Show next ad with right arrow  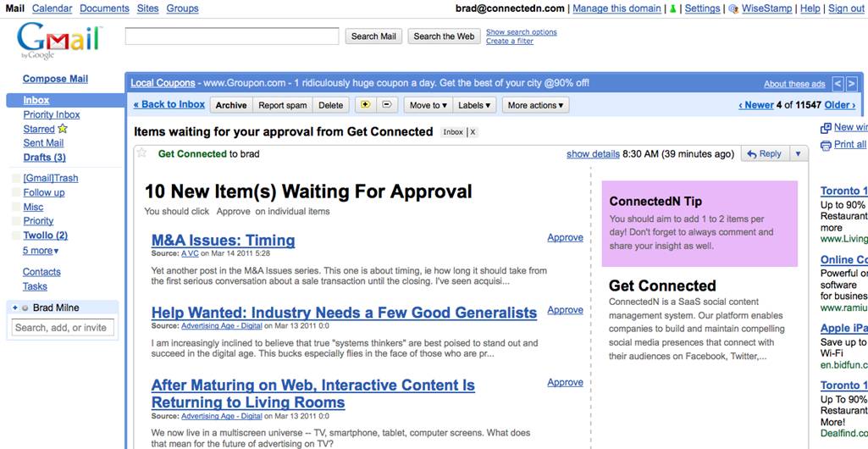click(851, 84)
